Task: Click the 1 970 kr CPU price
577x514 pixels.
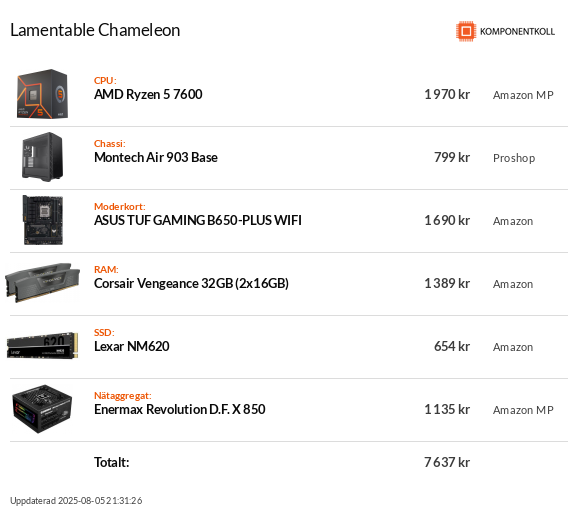Action: [447, 95]
